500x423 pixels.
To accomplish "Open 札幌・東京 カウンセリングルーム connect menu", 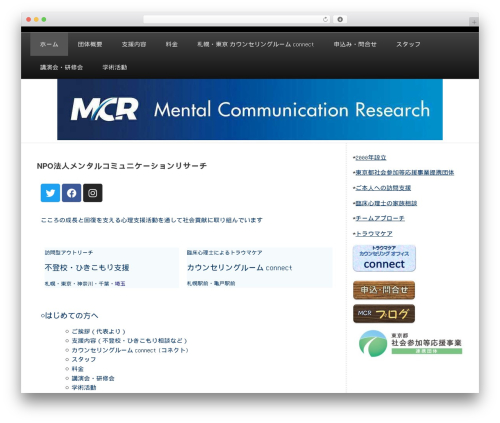I will 255,44.
